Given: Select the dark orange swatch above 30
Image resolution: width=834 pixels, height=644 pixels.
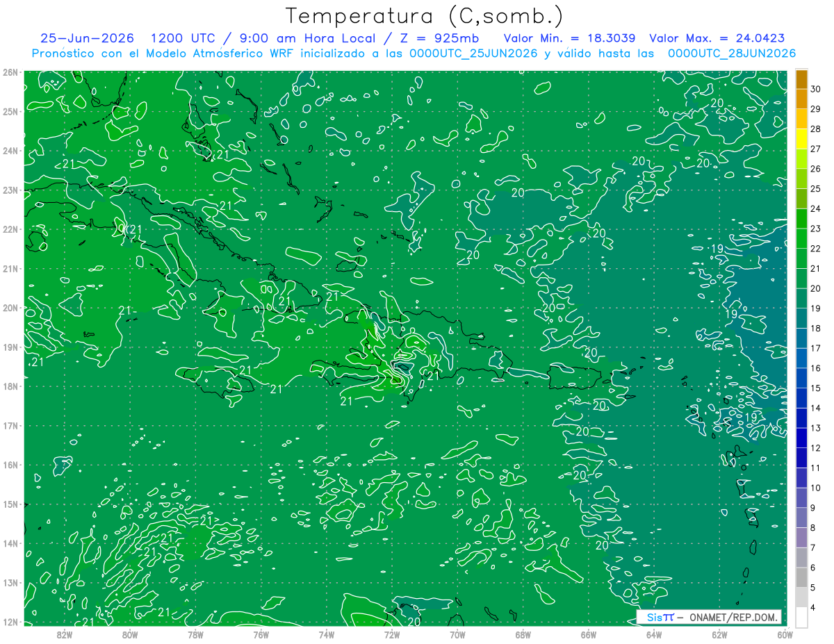Looking at the screenshot, I should point(801,79).
